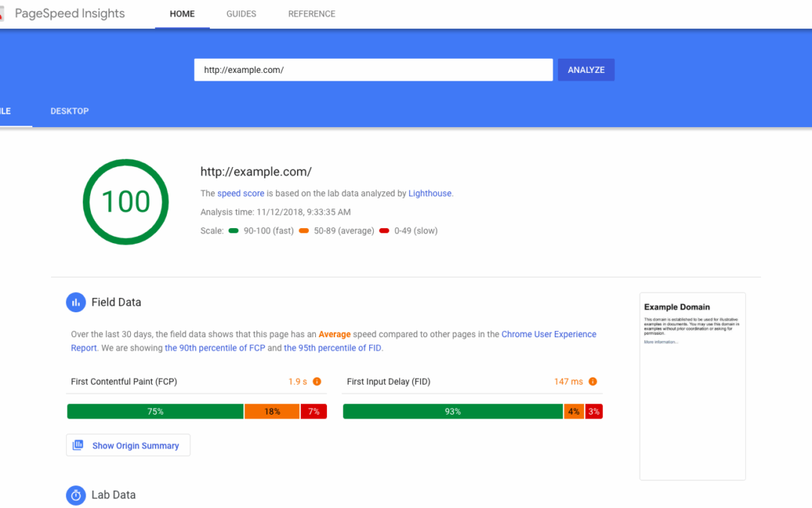Click the URL input field
Screen dimensions: 812x508
(x=374, y=70)
